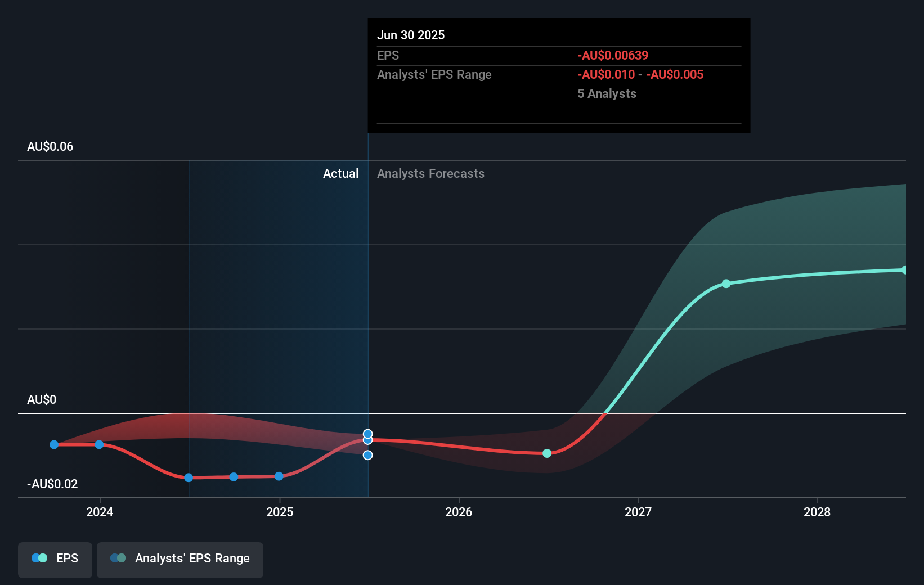Click the Analysts Forecasts section label

(x=430, y=173)
